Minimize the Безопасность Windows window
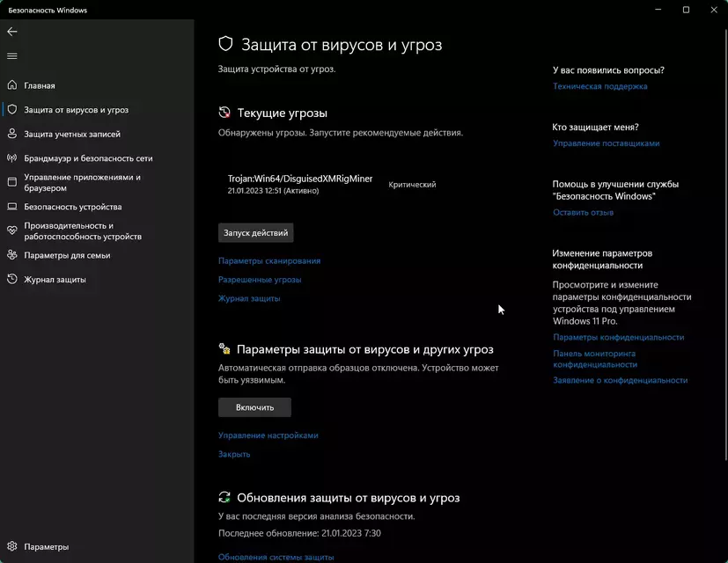 click(x=658, y=10)
